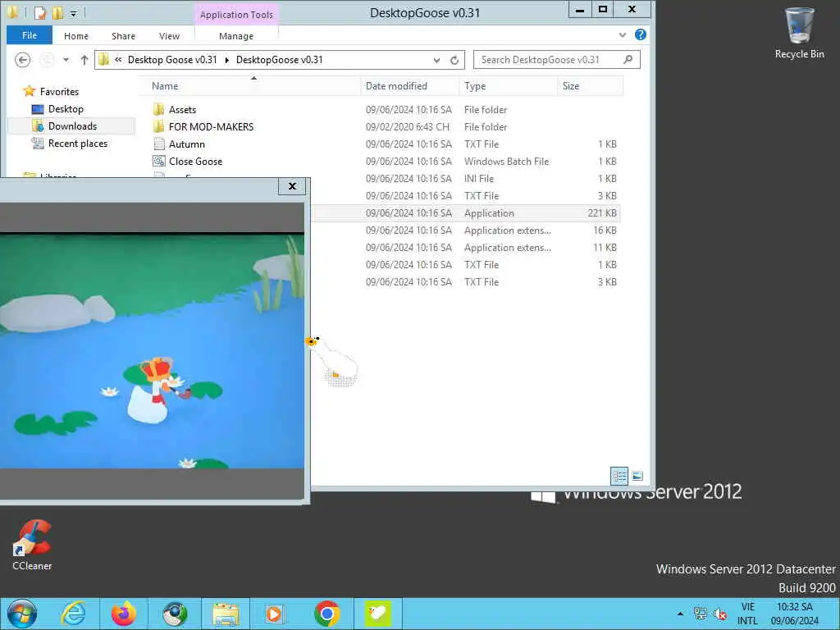The height and width of the screenshot is (630, 840).
Task: Open the File ribbon tab
Action: point(30,35)
